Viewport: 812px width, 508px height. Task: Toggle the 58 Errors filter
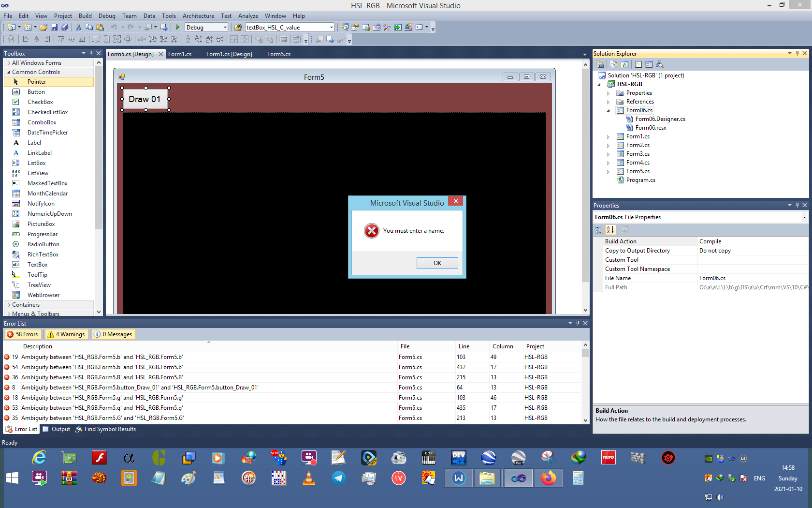(x=23, y=334)
